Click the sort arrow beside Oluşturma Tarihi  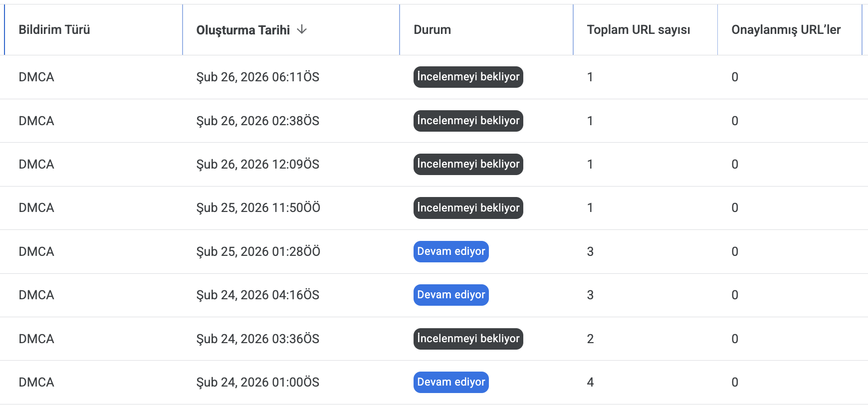click(x=301, y=29)
